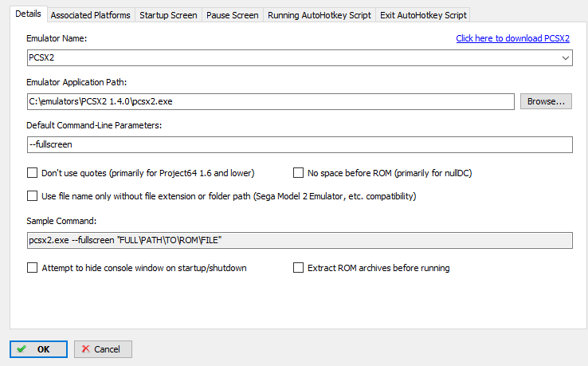The width and height of the screenshot is (588, 366).
Task: Check Use file name only without extension
Action: tap(32, 196)
